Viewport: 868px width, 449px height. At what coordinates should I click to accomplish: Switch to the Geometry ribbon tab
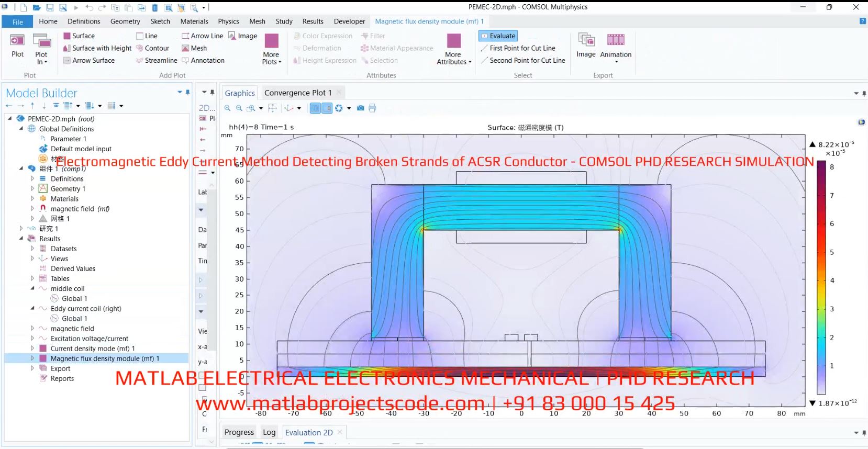point(125,21)
